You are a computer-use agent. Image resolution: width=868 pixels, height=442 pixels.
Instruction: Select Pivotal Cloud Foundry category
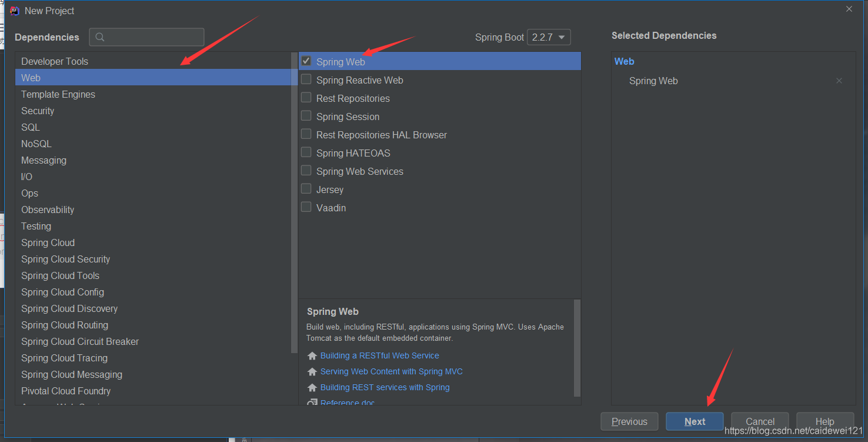click(x=153, y=391)
